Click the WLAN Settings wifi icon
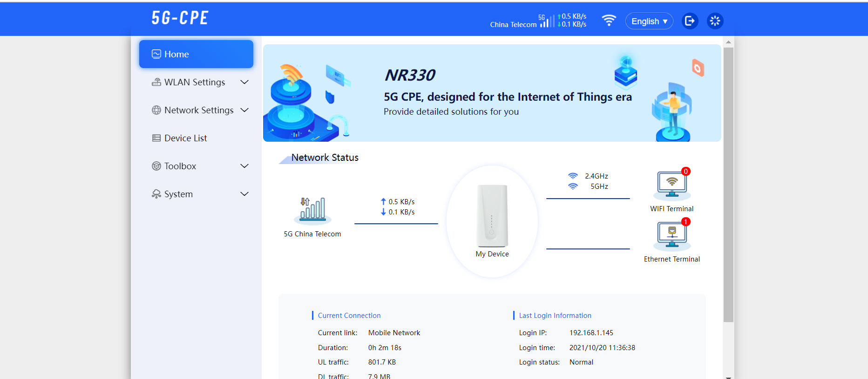Screen dimensions: 868x379 [x=156, y=82]
